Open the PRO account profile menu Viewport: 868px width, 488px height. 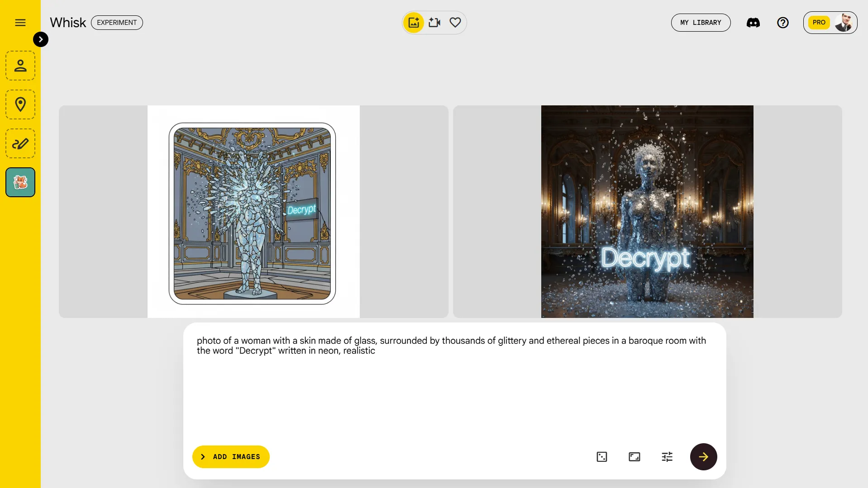pyautogui.click(x=830, y=23)
